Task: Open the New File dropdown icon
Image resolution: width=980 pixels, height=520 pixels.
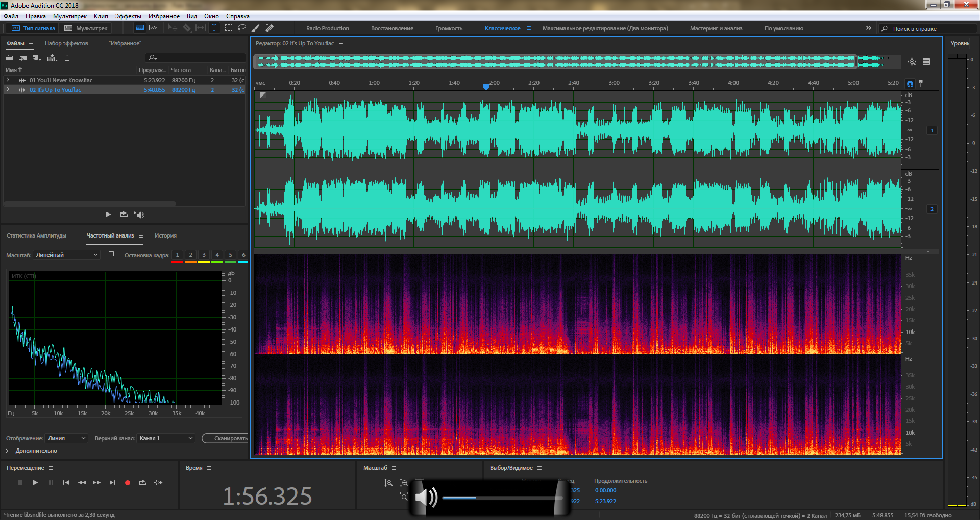Action: 37,58
